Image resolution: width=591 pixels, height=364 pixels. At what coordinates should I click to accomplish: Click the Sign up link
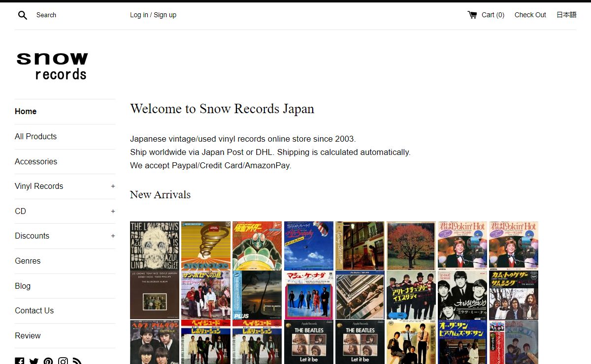point(165,15)
